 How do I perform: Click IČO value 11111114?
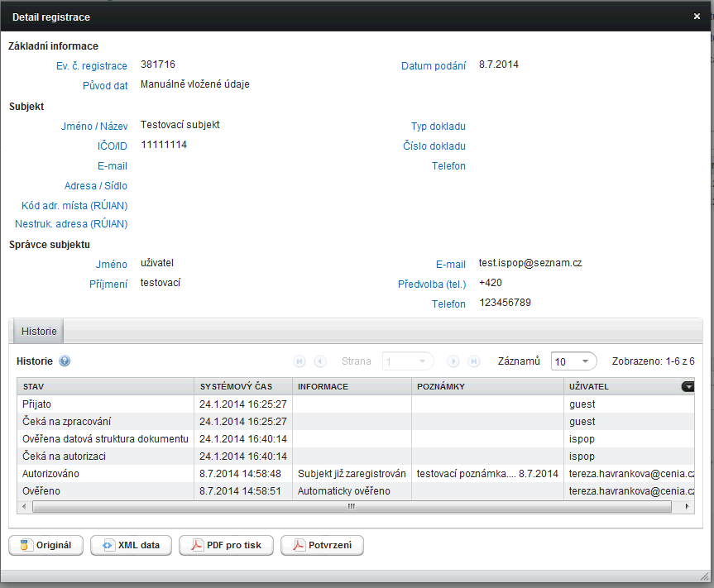coord(164,145)
